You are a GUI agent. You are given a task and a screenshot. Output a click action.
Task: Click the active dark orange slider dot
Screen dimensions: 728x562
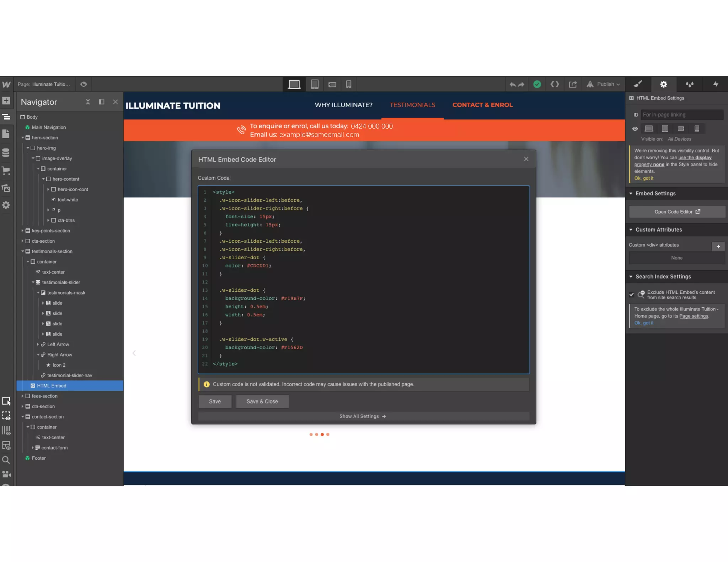pyautogui.click(x=322, y=434)
